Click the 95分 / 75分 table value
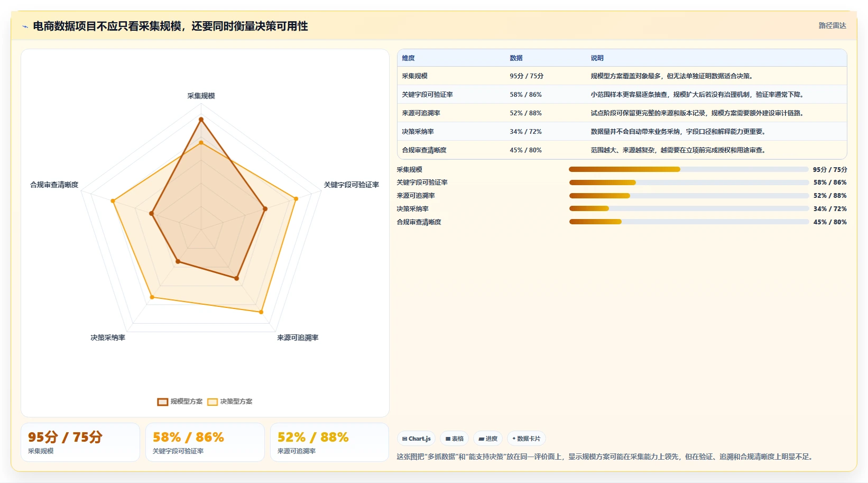The height and width of the screenshot is (483, 868). tap(527, 76)
